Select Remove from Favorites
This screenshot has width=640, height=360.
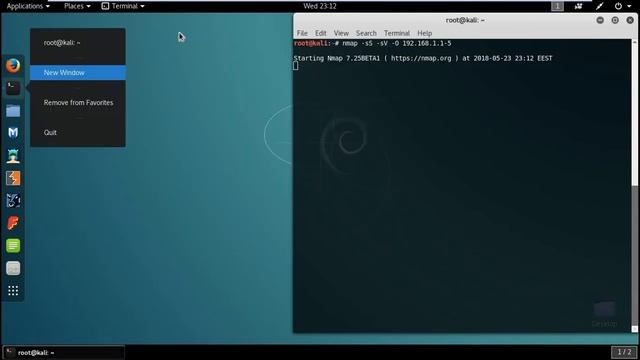click(x=78, y=102)
